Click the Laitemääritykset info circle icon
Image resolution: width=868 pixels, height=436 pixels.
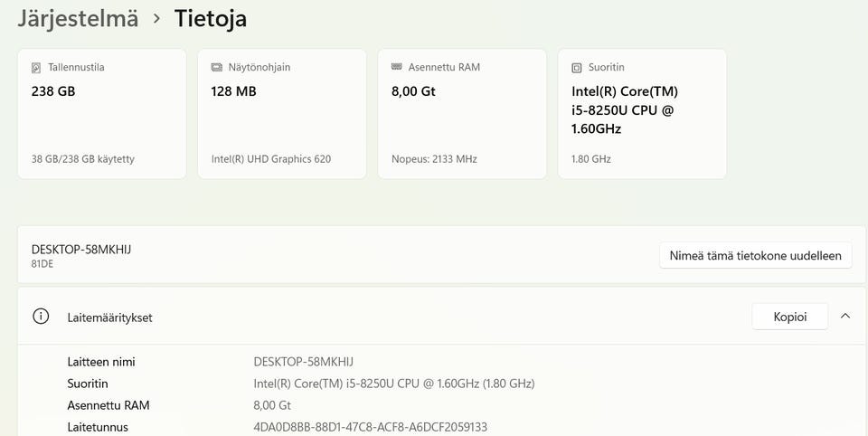(41, 317)
